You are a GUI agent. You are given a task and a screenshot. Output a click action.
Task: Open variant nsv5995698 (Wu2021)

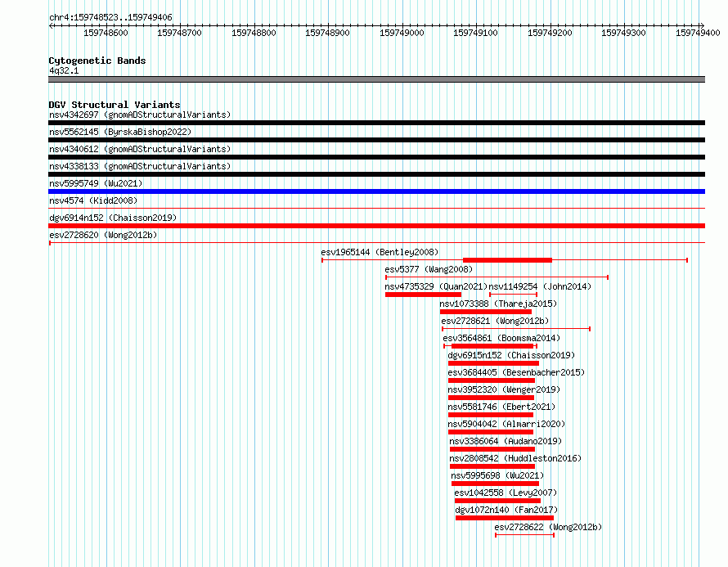tap(497, 475)
